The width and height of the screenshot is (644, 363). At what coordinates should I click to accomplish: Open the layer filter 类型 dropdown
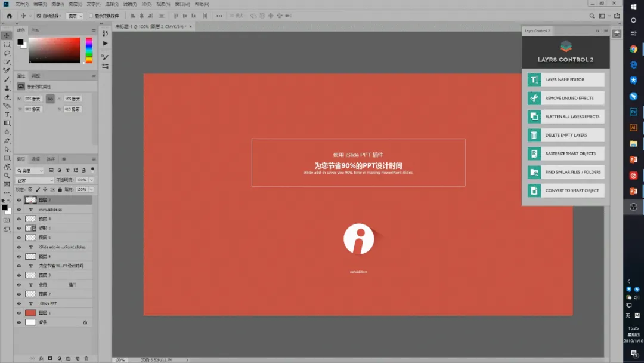point(30,170)
